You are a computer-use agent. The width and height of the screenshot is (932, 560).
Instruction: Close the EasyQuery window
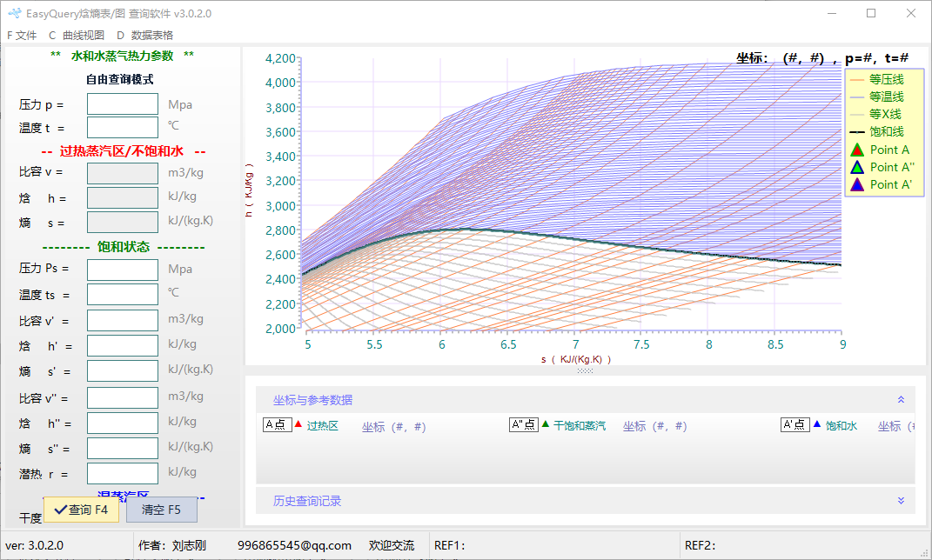(x=910, y=13)
